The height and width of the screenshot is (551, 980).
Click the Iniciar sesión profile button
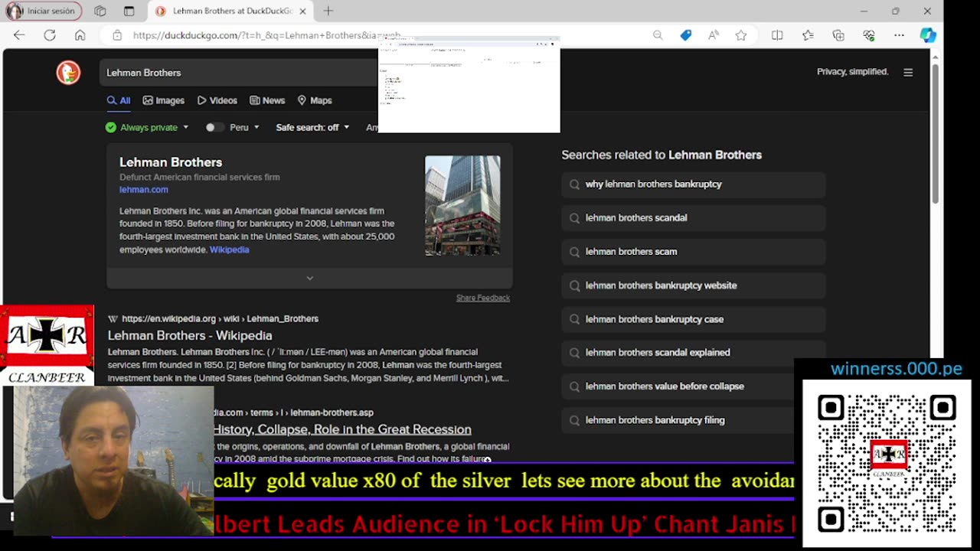[43, 11]
